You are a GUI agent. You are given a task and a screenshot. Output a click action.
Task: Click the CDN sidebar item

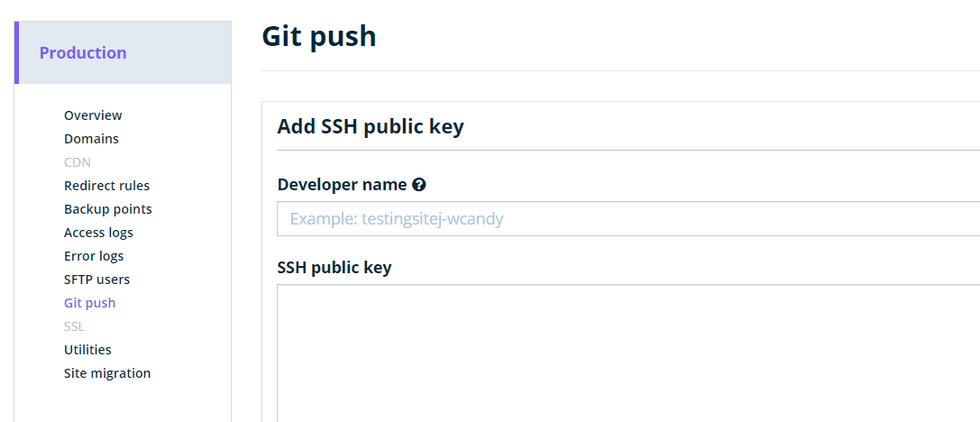pyautogui.click(x=78, y=162)
